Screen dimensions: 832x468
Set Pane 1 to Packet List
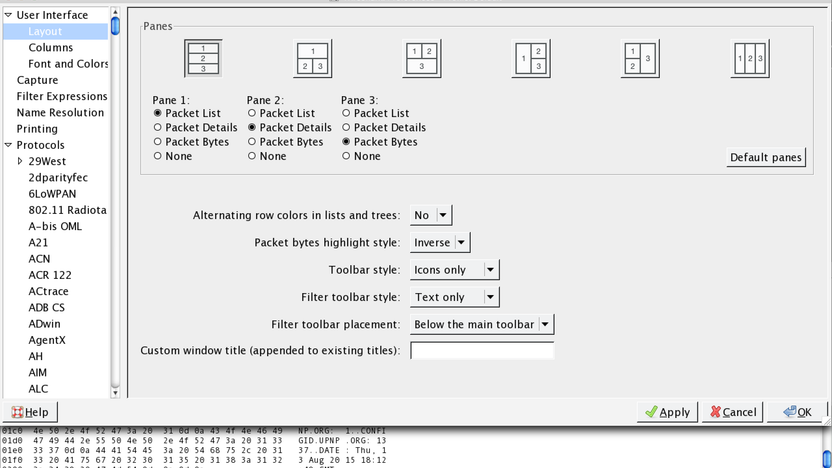tap(187, 113)
